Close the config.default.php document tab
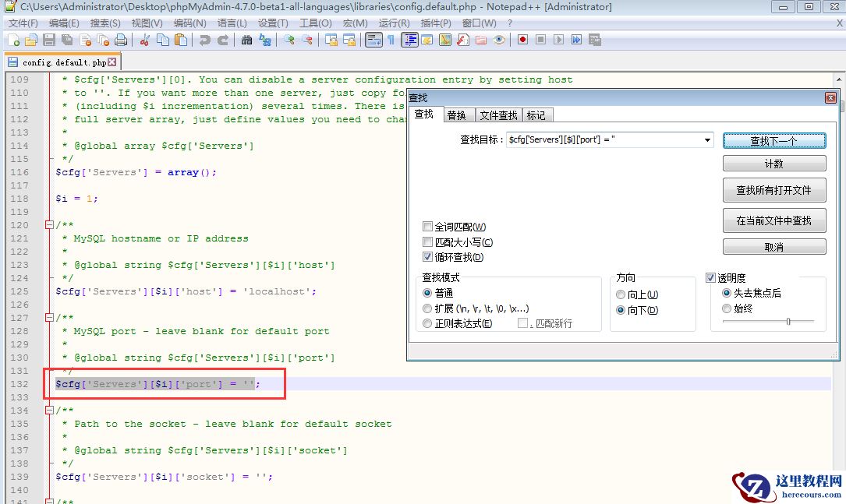 (x=112, y=62)
